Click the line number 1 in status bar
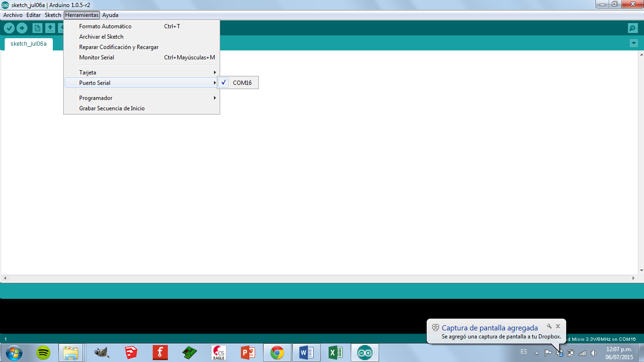644x362 pixels. [5, 339]
